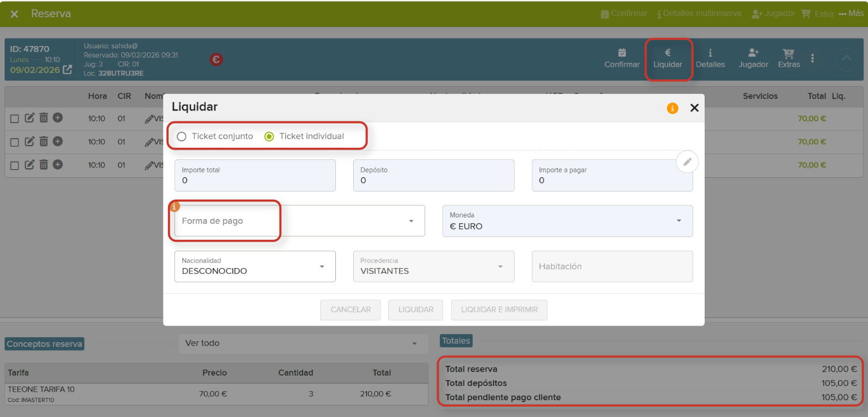Open the Forma de pago dropdown

tap(299, 221)
